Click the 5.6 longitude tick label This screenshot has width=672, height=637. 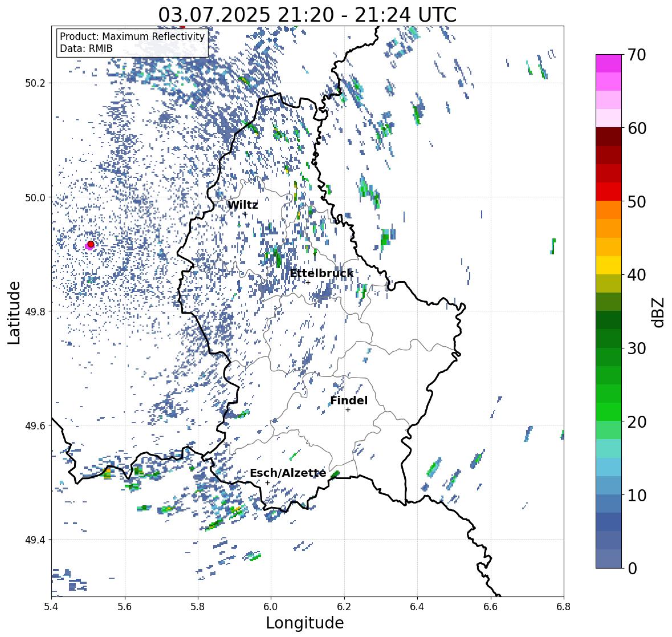pos(125,606)
